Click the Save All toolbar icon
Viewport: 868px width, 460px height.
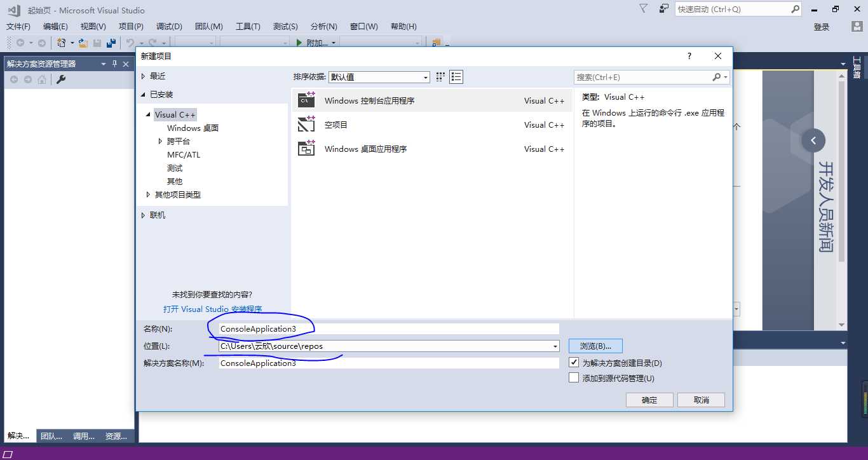(111, 43)
